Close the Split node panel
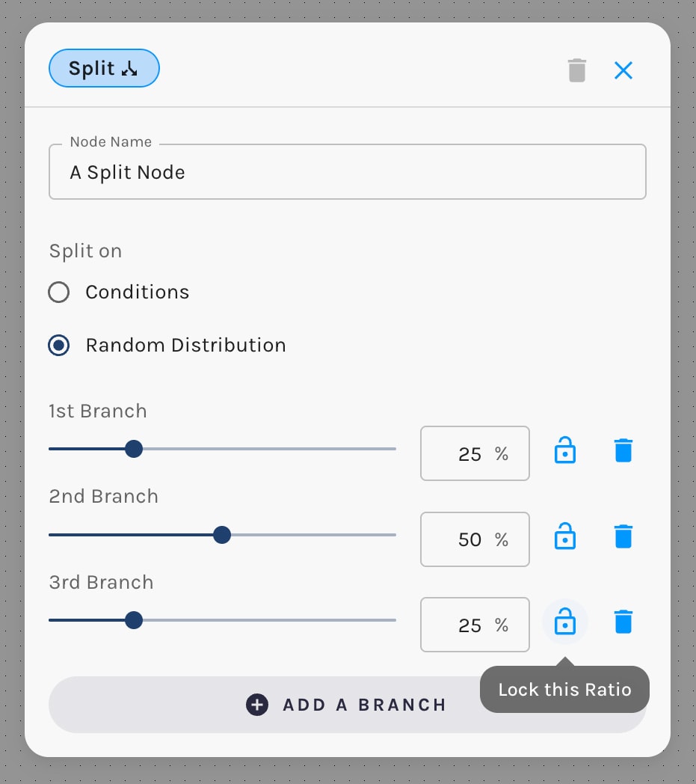Screen dimensions: 696x784 point(623,70)
